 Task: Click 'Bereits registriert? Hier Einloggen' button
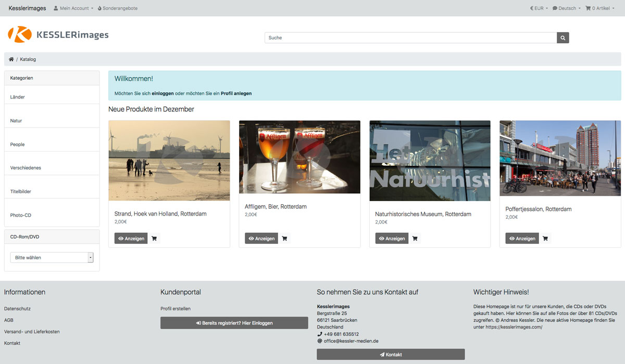pos(234,323)
